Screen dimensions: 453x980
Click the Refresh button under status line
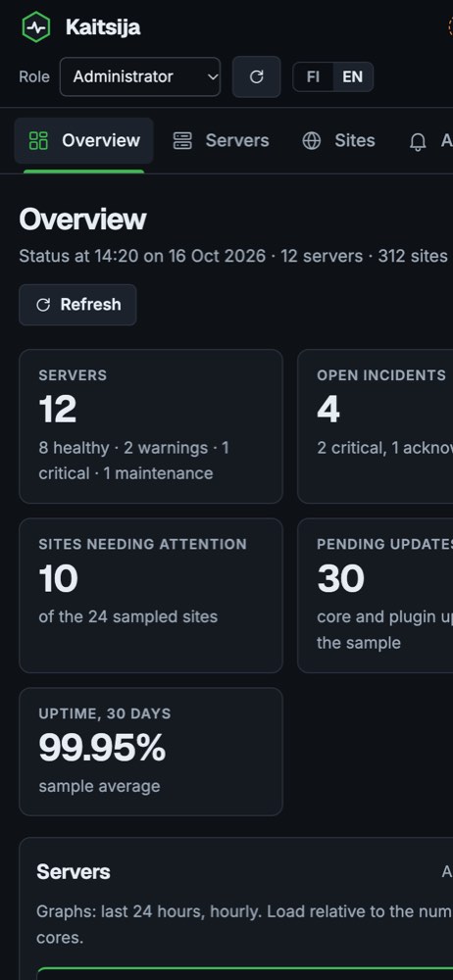[77, 305]
